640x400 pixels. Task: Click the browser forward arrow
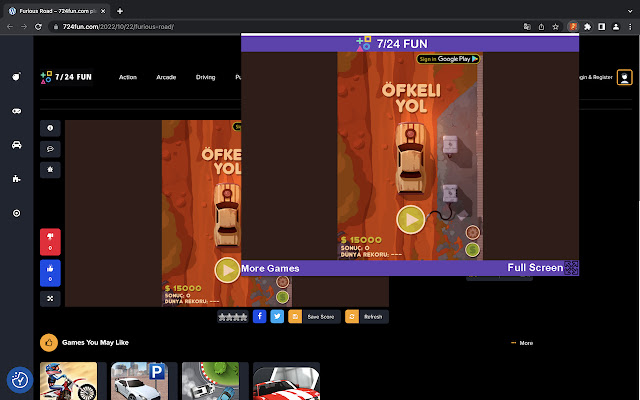(24, 27)
